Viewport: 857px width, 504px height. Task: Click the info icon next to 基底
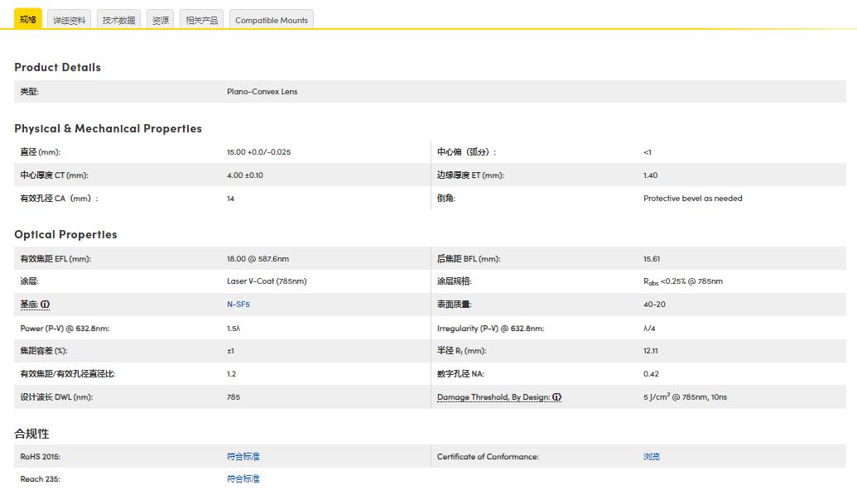point(46,305)
